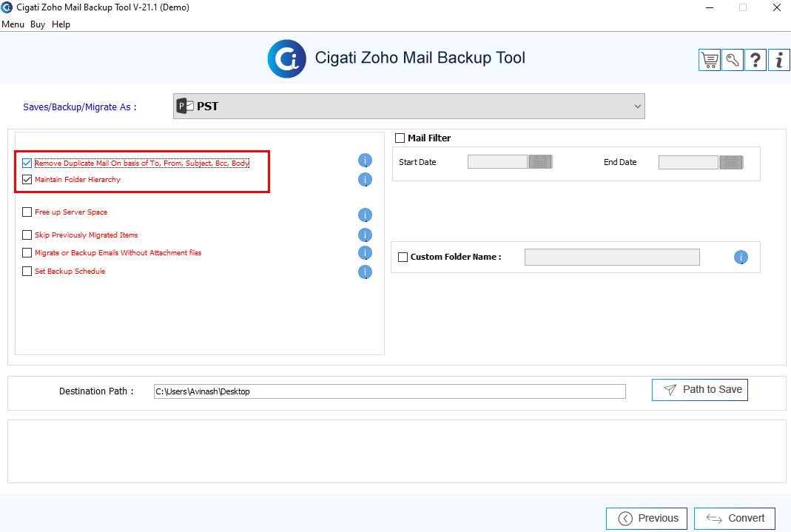Show info for Custom Folder Name

741,257
